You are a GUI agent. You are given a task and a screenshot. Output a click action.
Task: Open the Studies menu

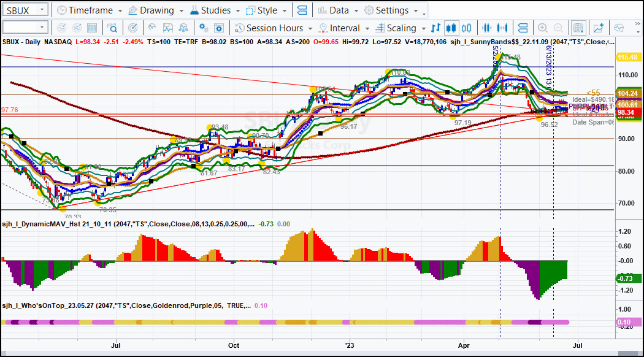click(x=215, y=10)
